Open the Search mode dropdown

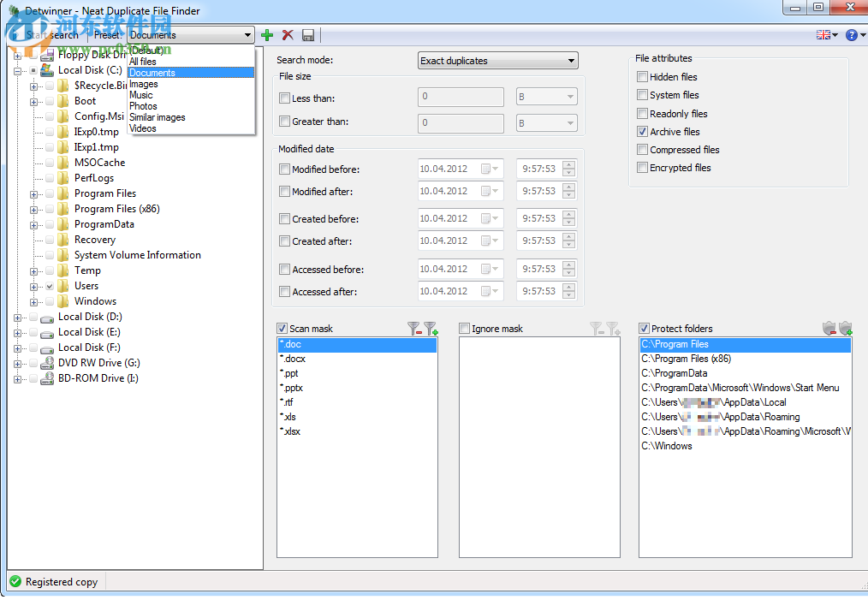(x=497, y=61)
